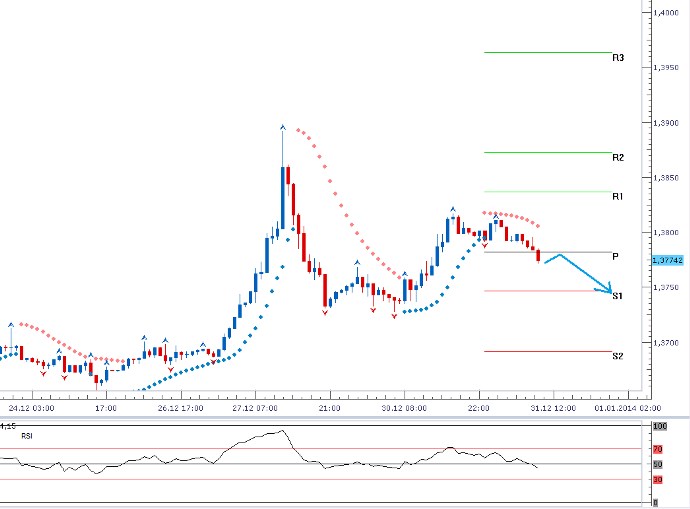690x509 pixels.
Task: Click the last red candle beside the pivot line
Action: 538,256
